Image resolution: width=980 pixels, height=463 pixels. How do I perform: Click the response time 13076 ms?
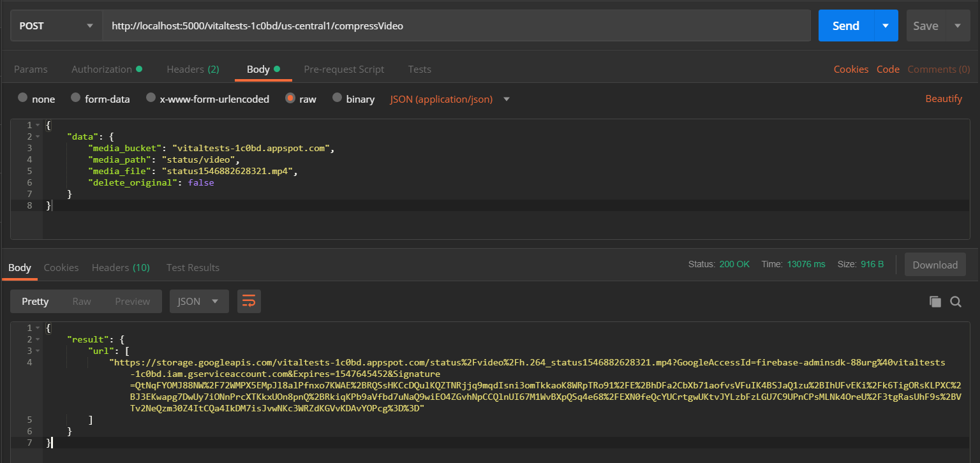point(806,264)
